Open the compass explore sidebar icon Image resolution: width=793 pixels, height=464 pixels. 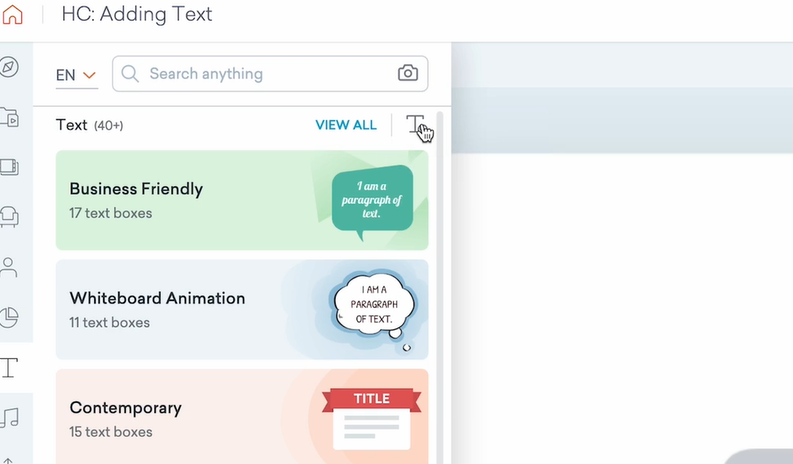tap(9, 67)
